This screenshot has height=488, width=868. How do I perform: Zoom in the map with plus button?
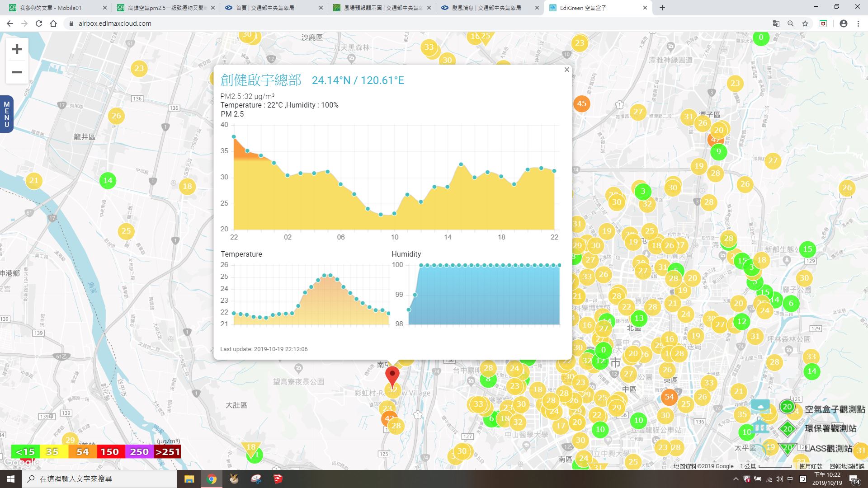(x=17, y=49)
